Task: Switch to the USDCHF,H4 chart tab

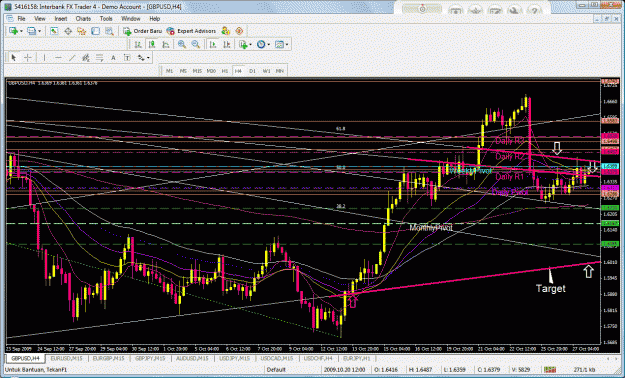Action: click(x=318, y=358)
